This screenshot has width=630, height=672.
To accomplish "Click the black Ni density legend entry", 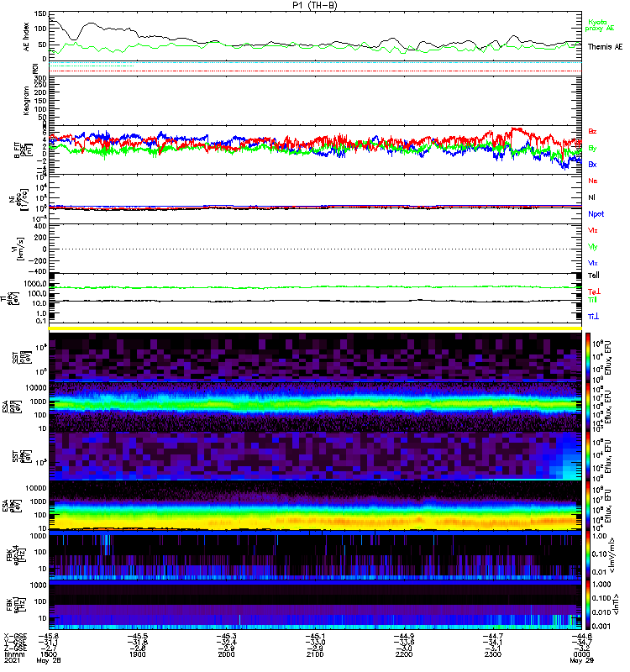I will (x=591, y=197).
